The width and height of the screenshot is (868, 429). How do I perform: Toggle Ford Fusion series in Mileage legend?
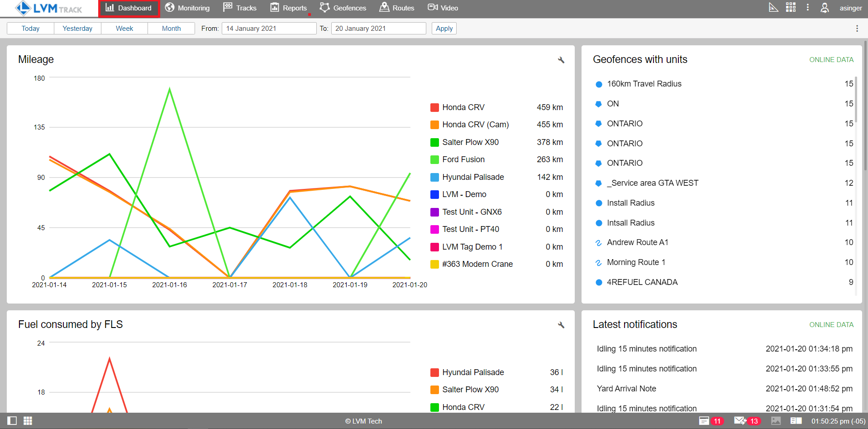coord(463,159)
